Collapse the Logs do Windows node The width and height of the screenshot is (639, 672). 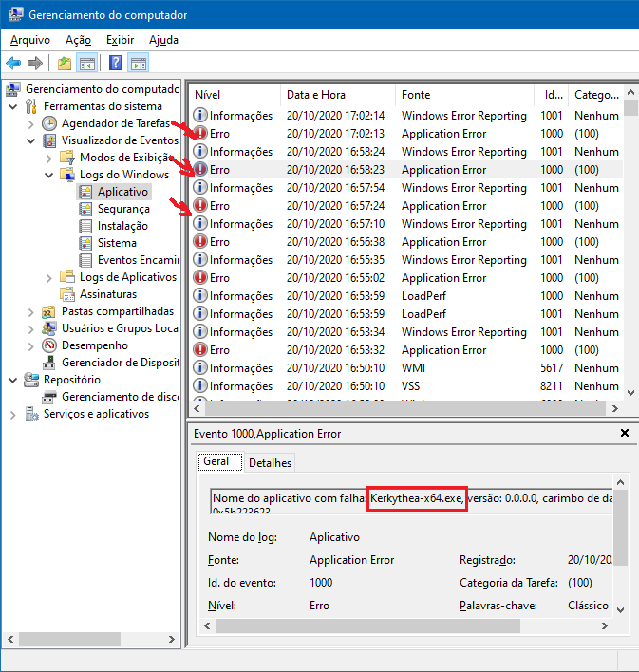click(x=48, y=175)
